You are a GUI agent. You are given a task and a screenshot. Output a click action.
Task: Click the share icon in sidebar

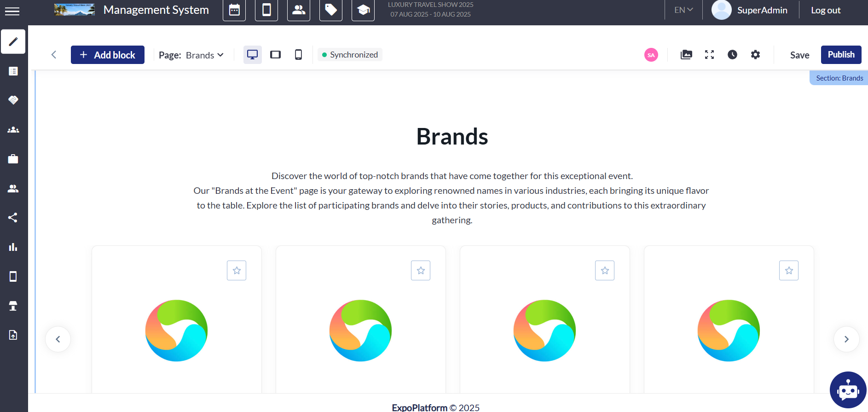13,218
